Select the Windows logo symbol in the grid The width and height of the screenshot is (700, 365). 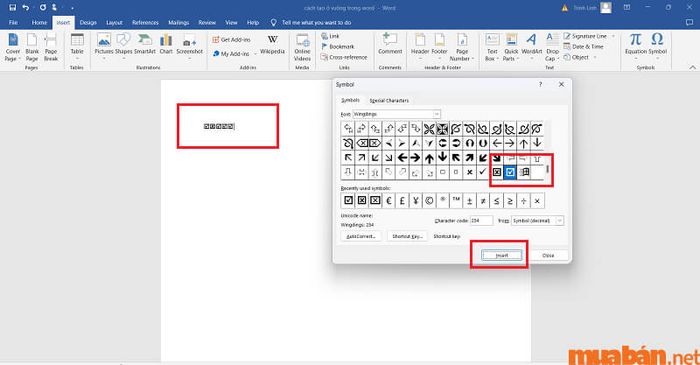[524, 172]
